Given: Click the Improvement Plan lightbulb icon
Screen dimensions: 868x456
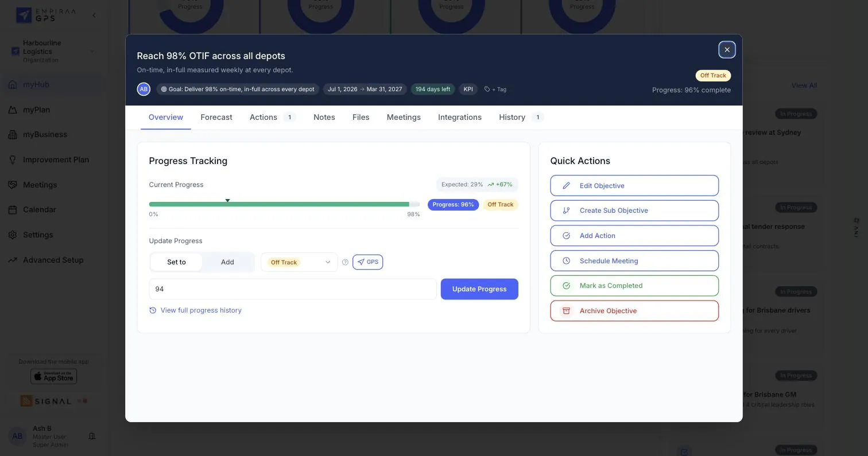Looking at the screenshot, I should [13, 160].
